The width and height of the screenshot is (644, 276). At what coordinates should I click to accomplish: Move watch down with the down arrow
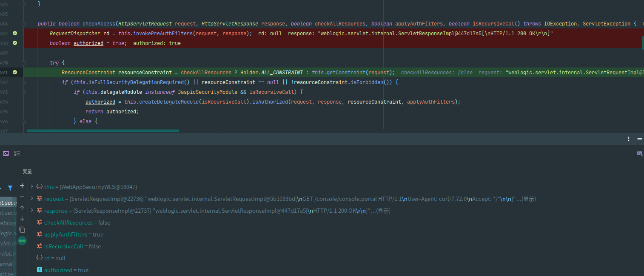click(x=22, y=219)
